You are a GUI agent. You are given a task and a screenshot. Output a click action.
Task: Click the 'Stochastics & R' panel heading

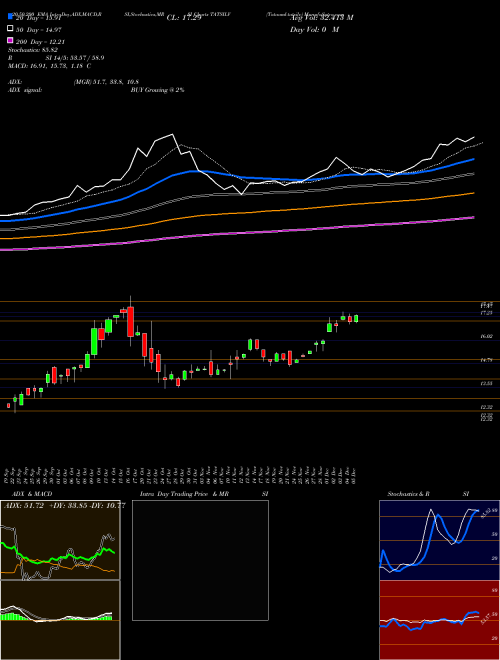pyautogui.click(x=409, y=494)
